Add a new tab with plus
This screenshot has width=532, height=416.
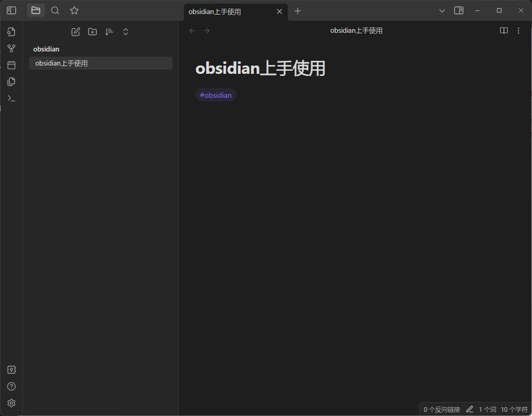[298, 11]
